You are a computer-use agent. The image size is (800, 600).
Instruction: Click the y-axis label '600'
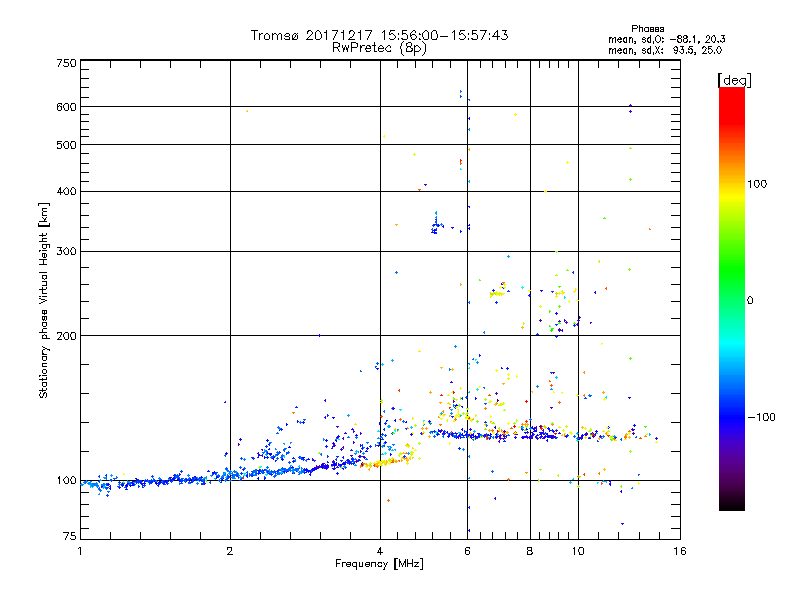(66, 107)
